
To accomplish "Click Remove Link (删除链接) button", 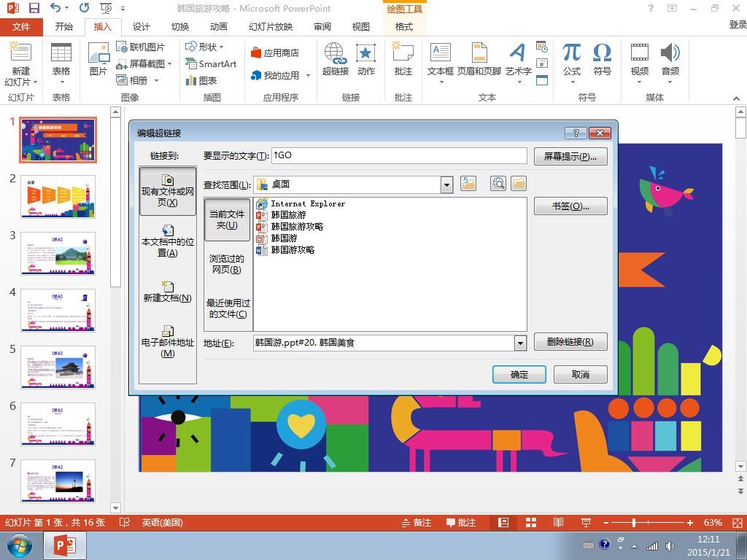I will click(x=570, y=341).
